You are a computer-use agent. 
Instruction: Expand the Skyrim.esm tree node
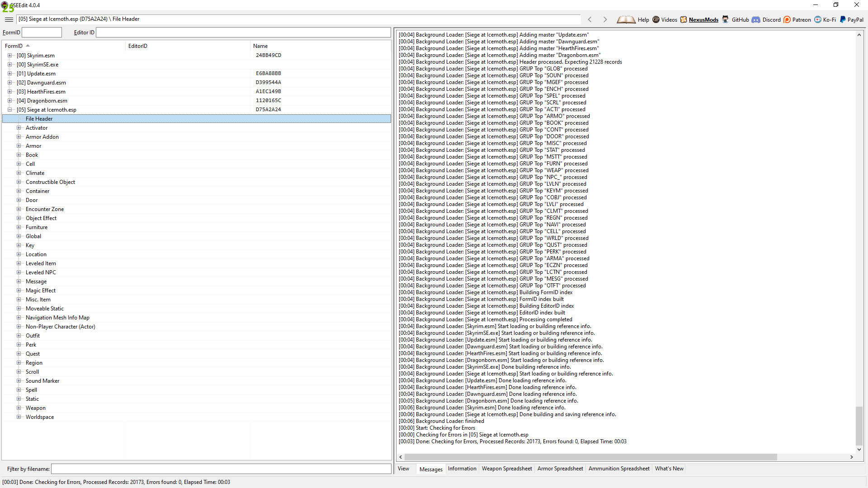click(x=9, y=56)
